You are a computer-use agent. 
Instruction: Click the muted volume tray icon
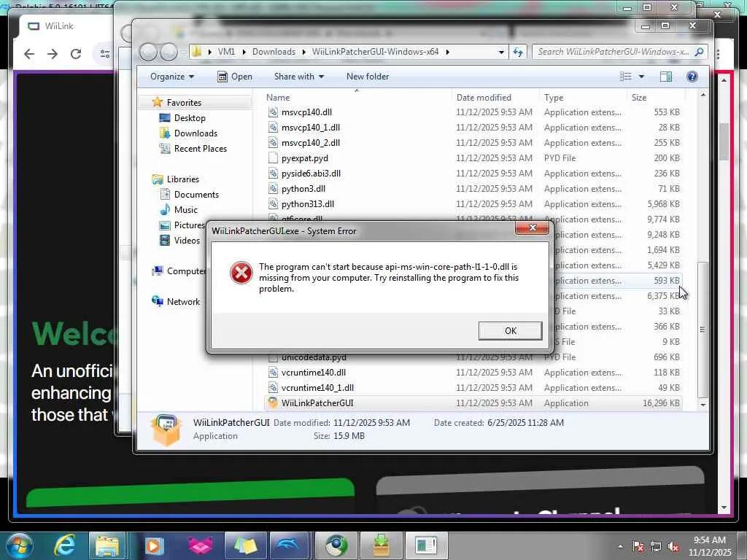coord(673,547)
